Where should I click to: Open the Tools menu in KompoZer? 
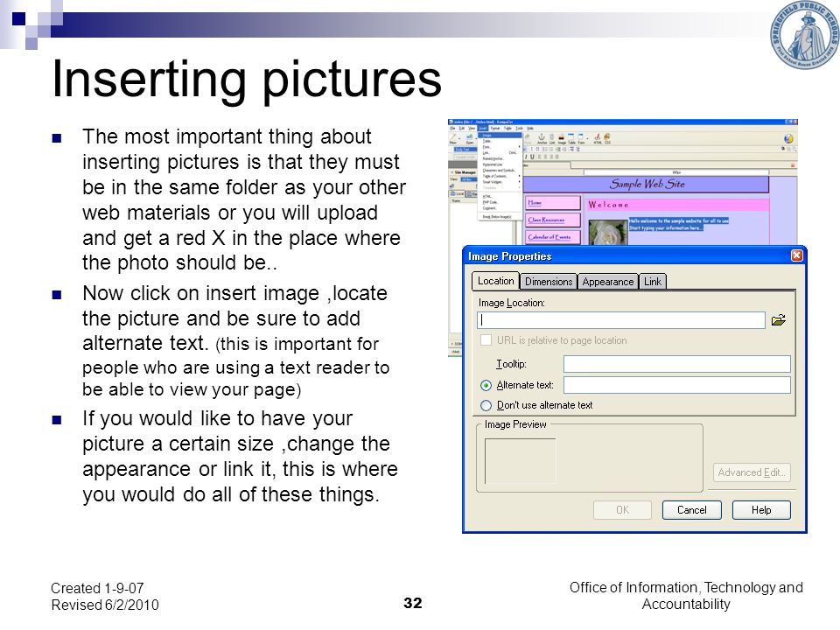click(519, 129)
